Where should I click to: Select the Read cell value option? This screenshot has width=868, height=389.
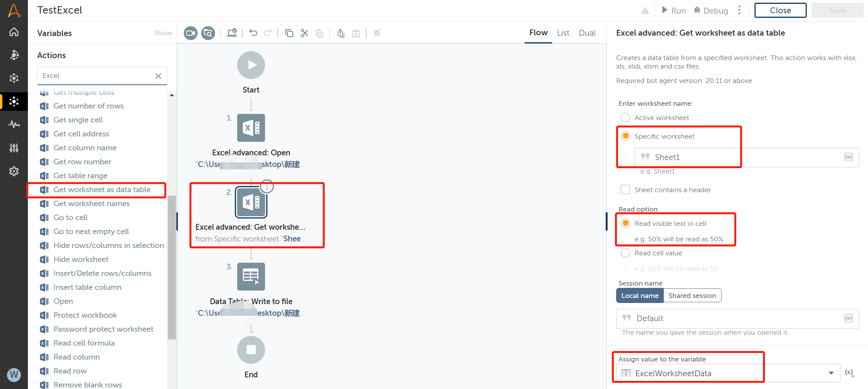[625, 253]
